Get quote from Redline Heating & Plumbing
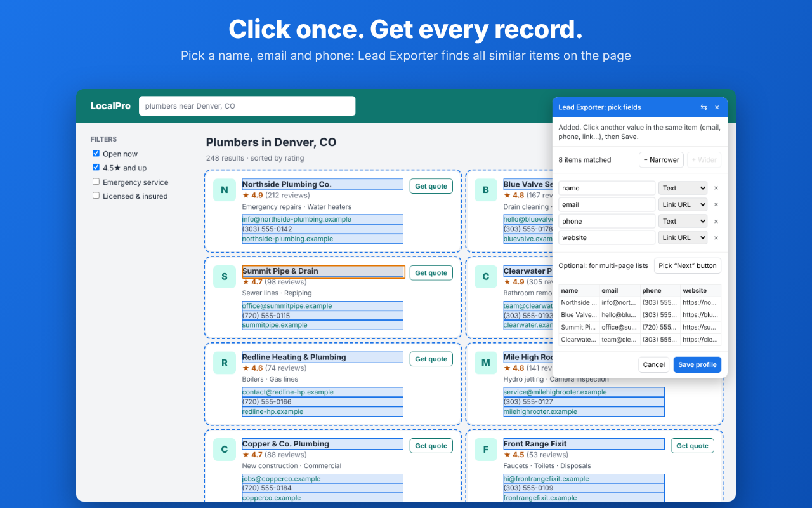 (431, 359)
